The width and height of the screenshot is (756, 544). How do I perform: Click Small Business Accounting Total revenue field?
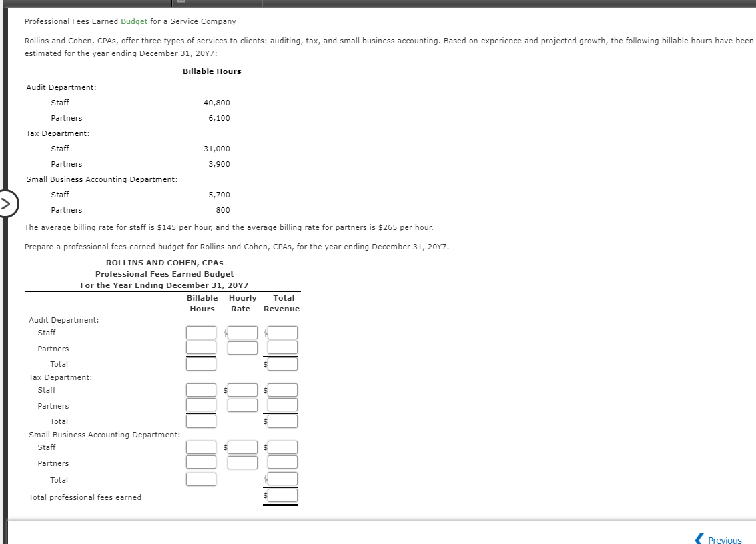(x=282, y=478)
